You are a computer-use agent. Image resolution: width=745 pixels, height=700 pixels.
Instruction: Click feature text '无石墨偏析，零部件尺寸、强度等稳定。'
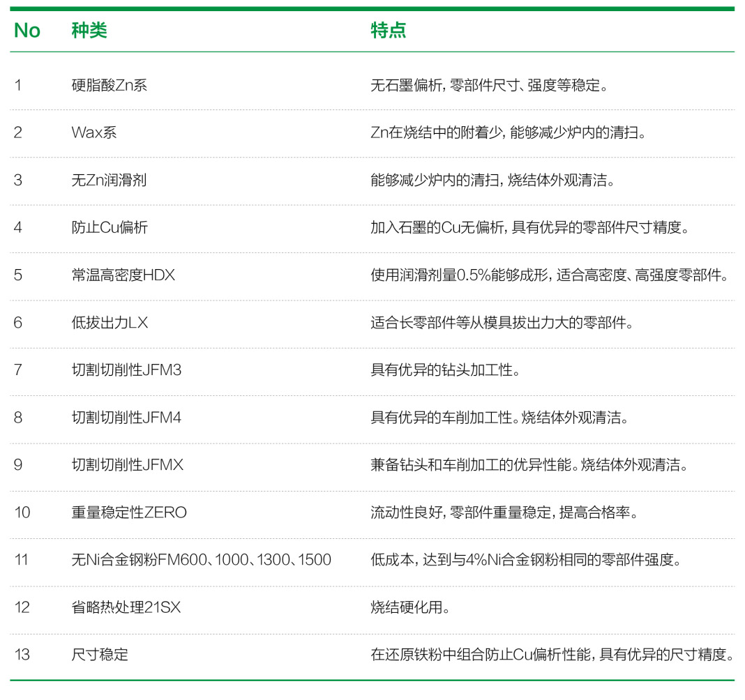pyautogui.click(x=489, y=85)
